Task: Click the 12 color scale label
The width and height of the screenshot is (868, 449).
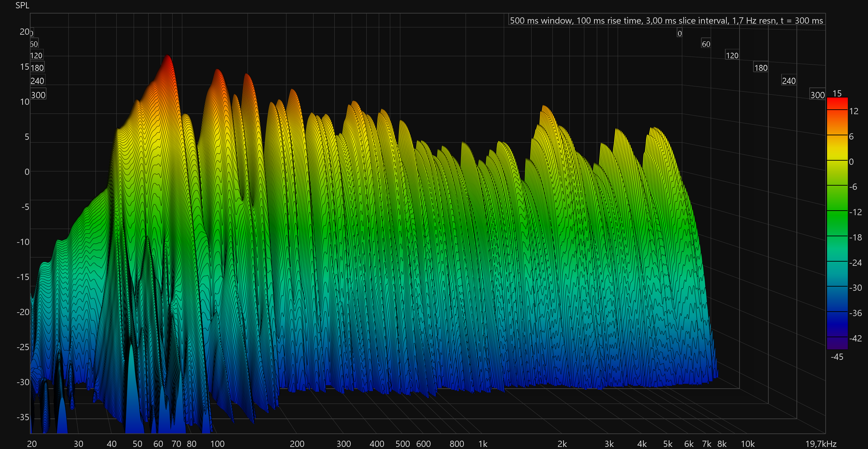Action: [x=854, y=111]
